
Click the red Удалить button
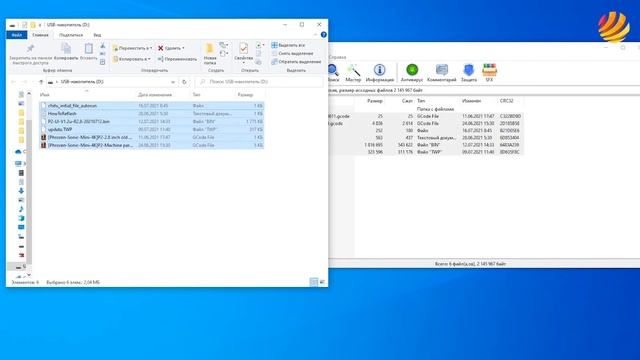(171, 48)
